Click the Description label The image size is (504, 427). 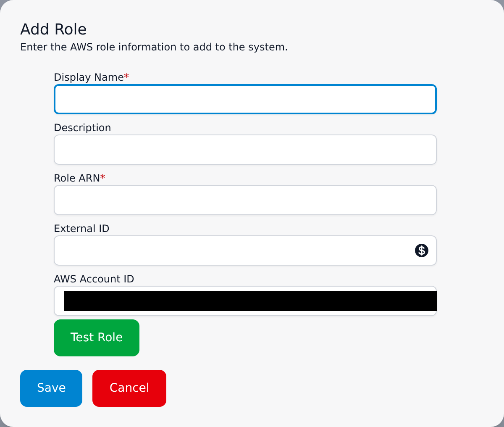(x=82, y=128)
